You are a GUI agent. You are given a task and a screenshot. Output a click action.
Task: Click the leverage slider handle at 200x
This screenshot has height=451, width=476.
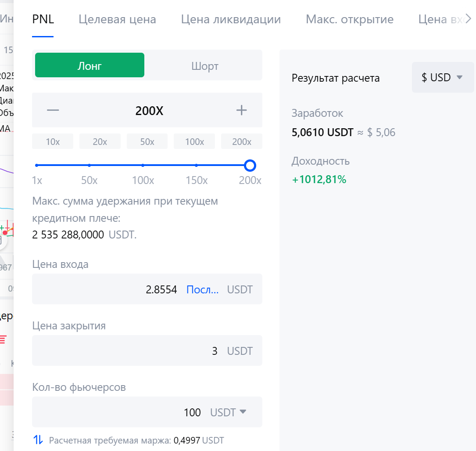(250, 166)
